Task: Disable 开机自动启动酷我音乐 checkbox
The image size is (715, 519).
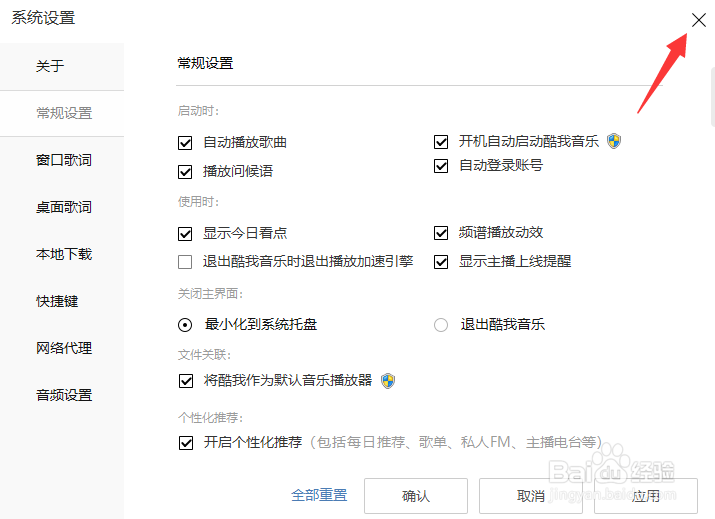Action: point(441,142)
